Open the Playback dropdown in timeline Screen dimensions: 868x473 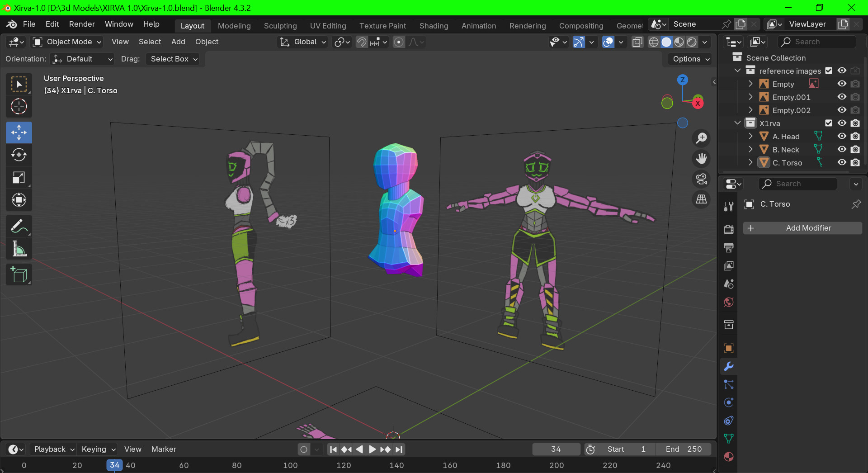[x=54, y=449]
